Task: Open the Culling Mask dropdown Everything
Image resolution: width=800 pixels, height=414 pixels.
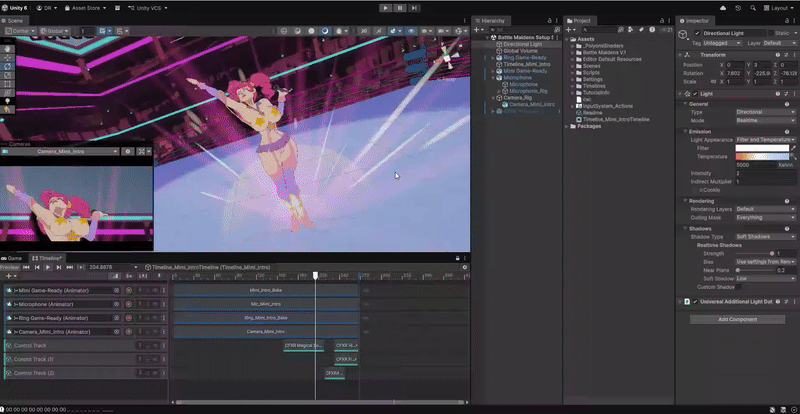Action: point(766,217)
